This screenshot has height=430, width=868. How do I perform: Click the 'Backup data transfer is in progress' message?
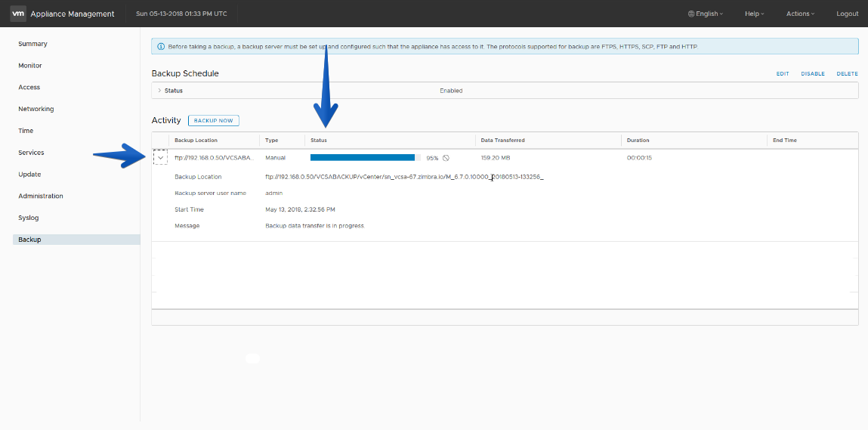click(315, 226)
